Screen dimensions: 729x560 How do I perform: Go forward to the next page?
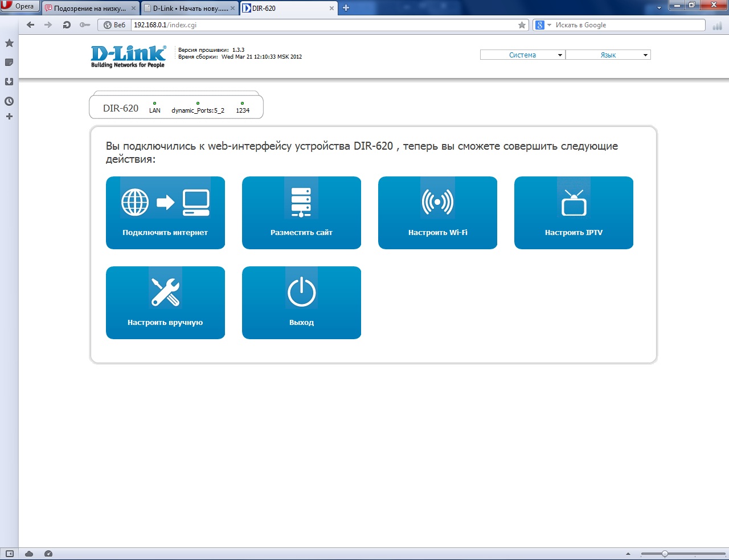[48, 25]
